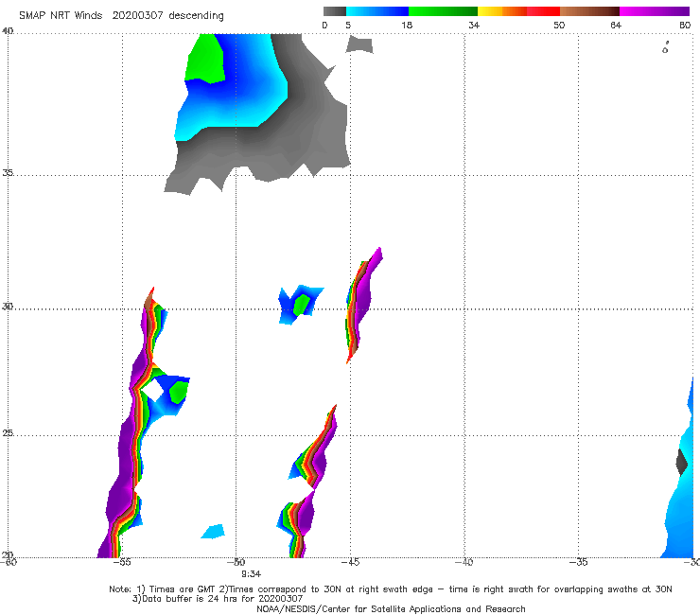This screenshot has height=615, width=700.
Task: Click the longitude axis label "-35"
Action: [x=578, y=562]
